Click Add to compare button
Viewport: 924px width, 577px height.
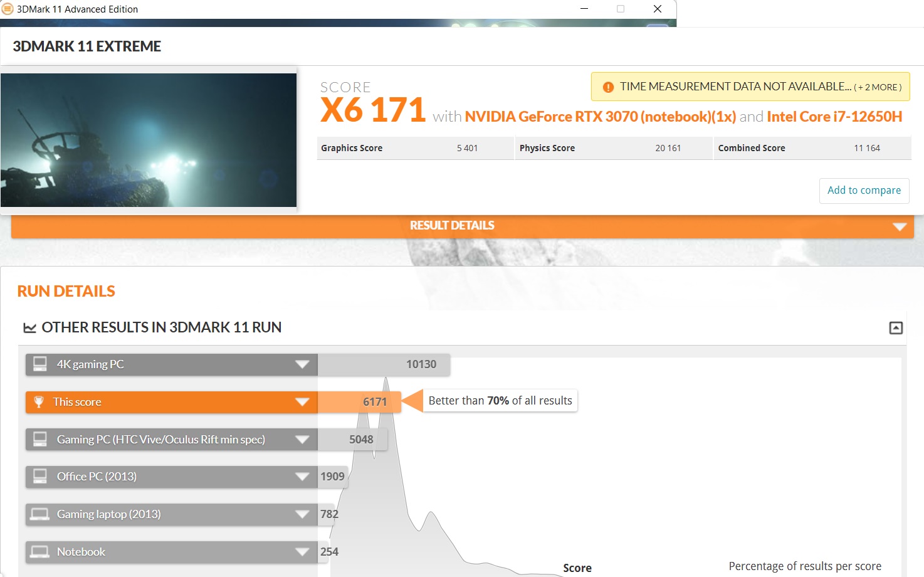tap(864, 191)
